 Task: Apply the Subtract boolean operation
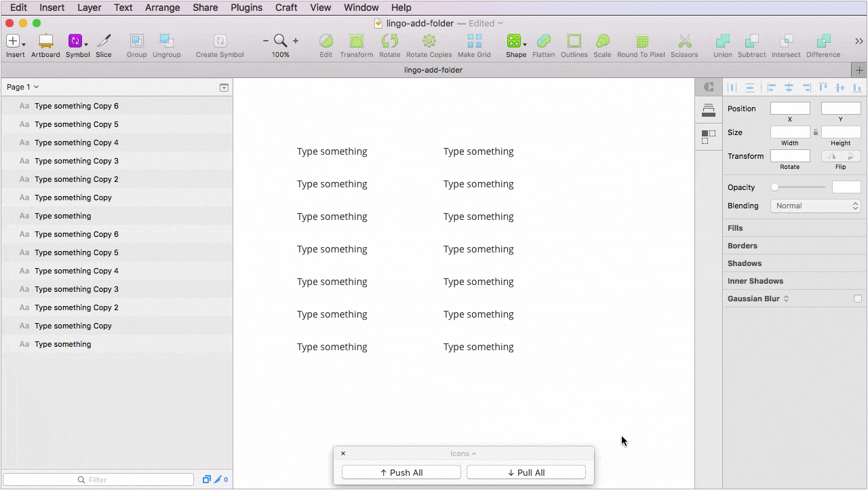pos(752,41)
